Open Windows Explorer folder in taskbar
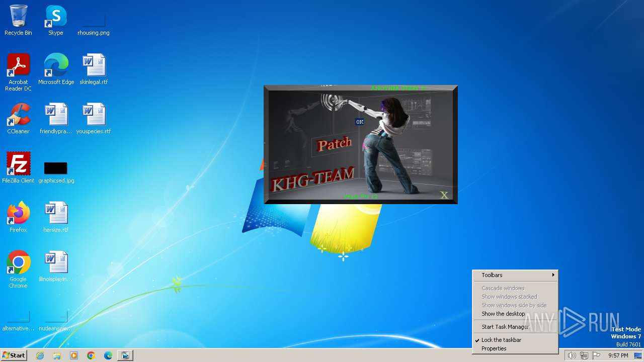This screenshot has width=644, height=362. point(57,355)
